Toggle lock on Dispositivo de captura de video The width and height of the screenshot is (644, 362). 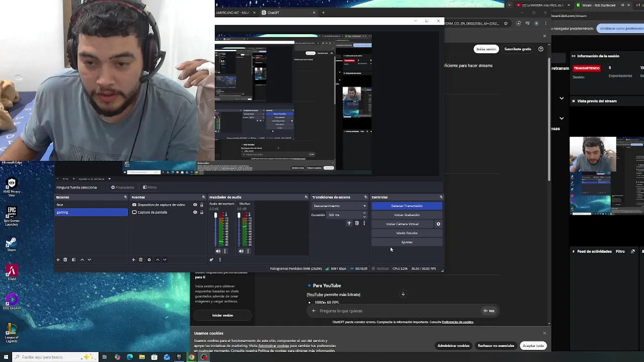[202, 205]
